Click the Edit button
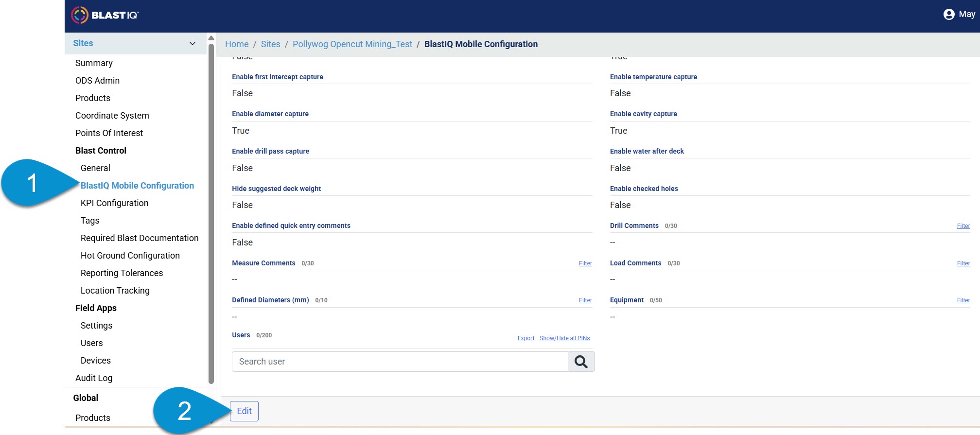This screenshot has height=435, width=980. coord(244,411)
